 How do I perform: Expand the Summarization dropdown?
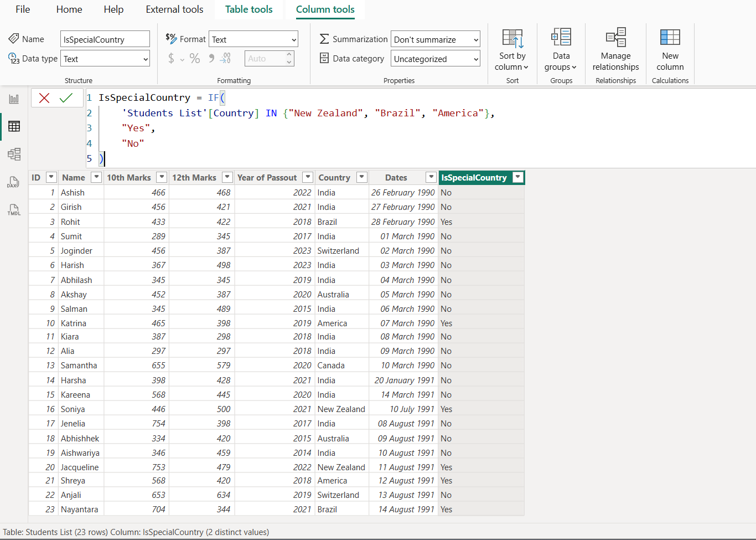[x=435, y=39]
